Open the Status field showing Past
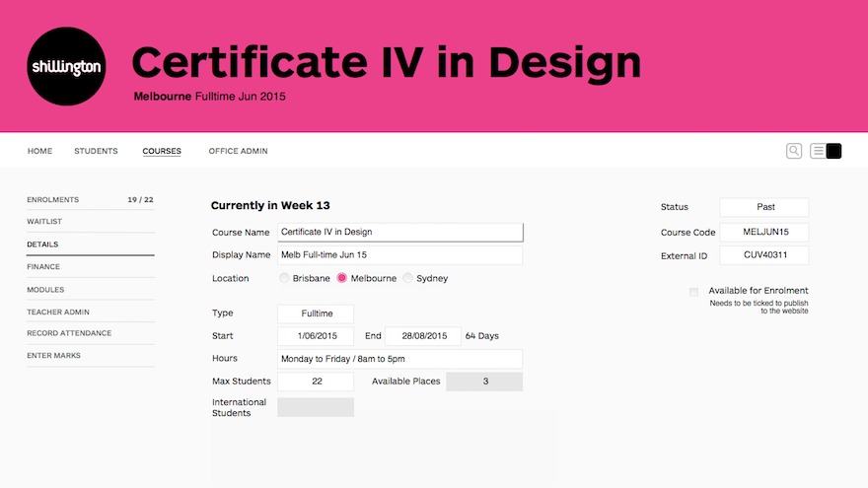 click(763, 207)
